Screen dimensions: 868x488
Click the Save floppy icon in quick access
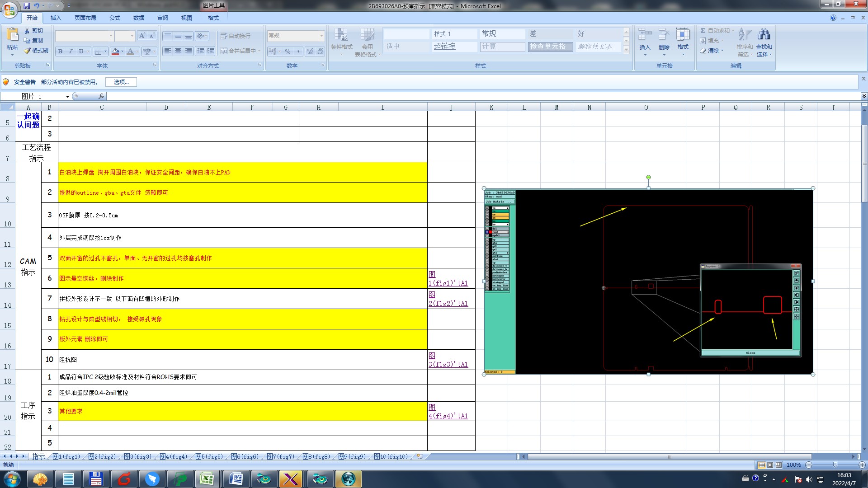[27, 6]
